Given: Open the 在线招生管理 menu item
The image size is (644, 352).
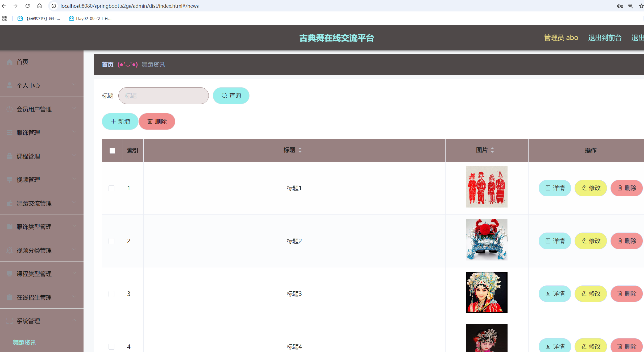Looking at the screenshot, I should 42,297.
